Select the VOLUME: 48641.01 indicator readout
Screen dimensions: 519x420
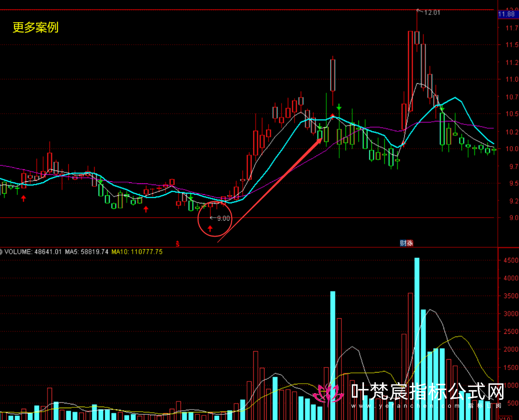(x=33, y=252)
